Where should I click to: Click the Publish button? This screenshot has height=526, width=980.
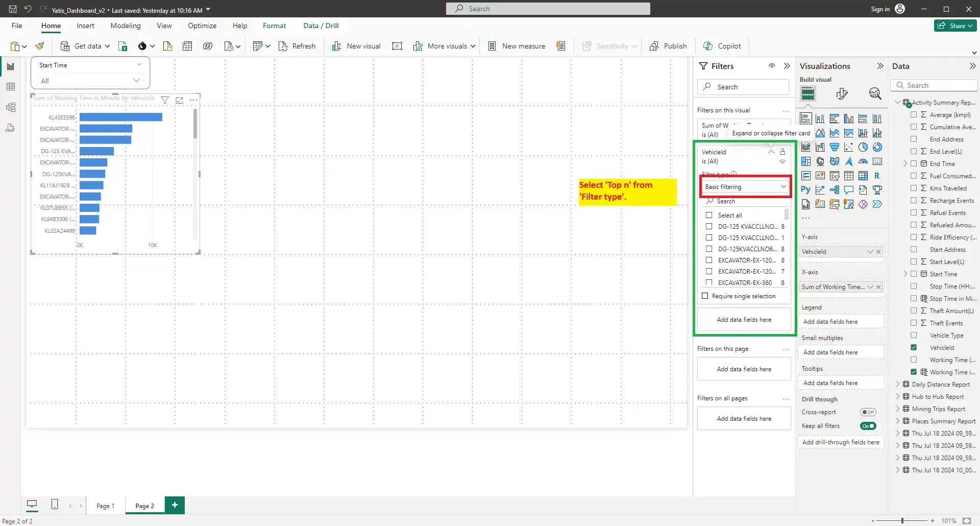point(668,46)
